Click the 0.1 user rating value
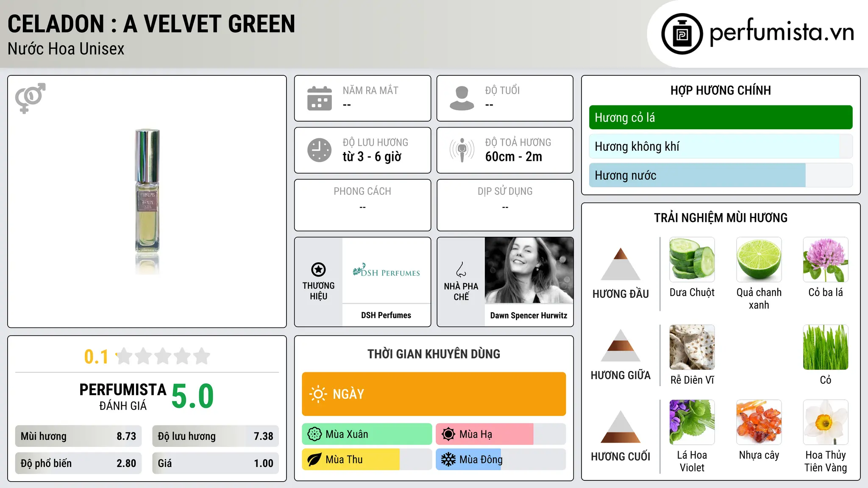868x488 pixels. [96, 357]
